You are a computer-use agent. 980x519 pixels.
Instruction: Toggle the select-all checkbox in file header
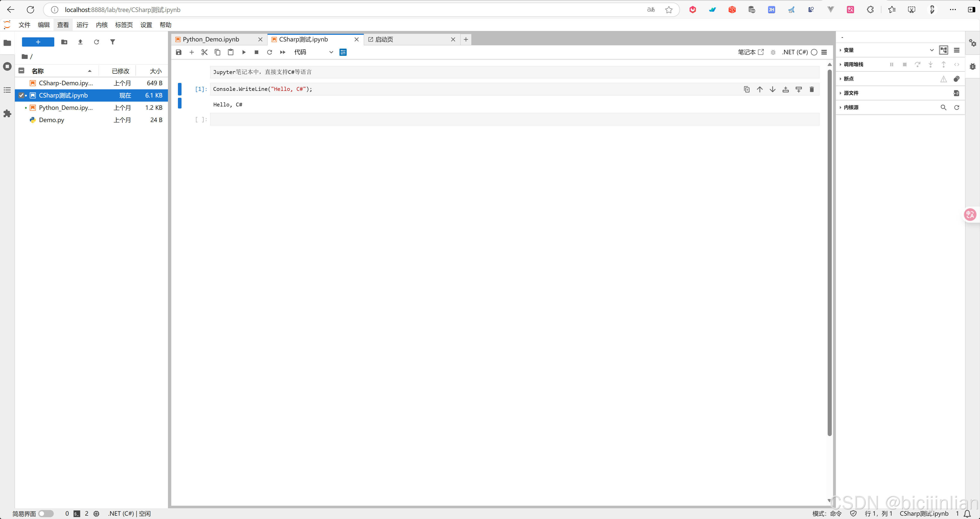click(x=21, y=71)
